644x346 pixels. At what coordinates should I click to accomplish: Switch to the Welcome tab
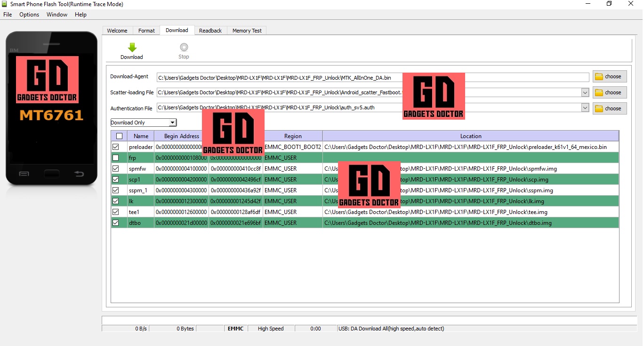[117, 31]
